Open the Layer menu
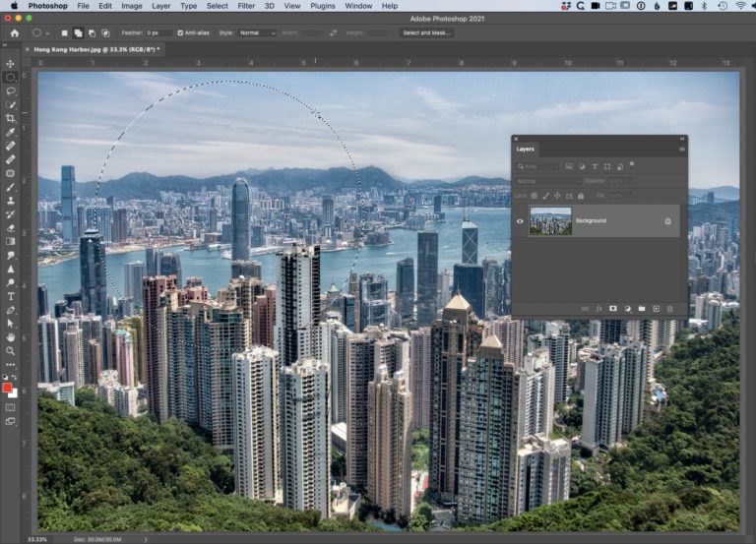756x544 pixels. [x=161, y=6]
